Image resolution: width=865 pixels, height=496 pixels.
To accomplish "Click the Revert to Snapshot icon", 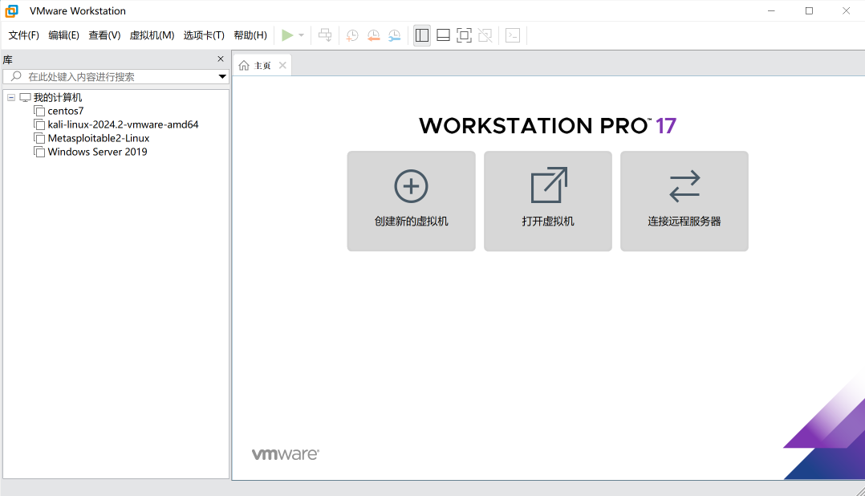I will 373,35.
